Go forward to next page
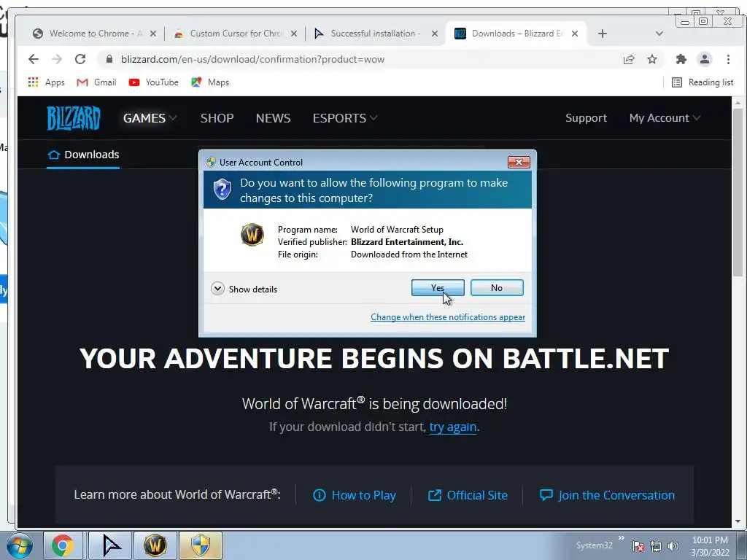Viewport: 747px width, 560px height. pos(57,59)
